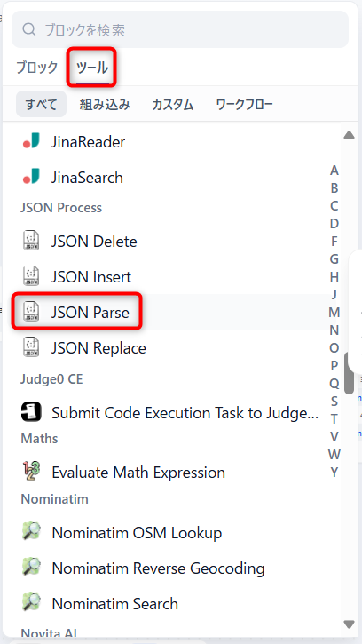Viewport: 362px width, 644px height.
Task: Jump to letter Q in index
Action: point(334,383)
